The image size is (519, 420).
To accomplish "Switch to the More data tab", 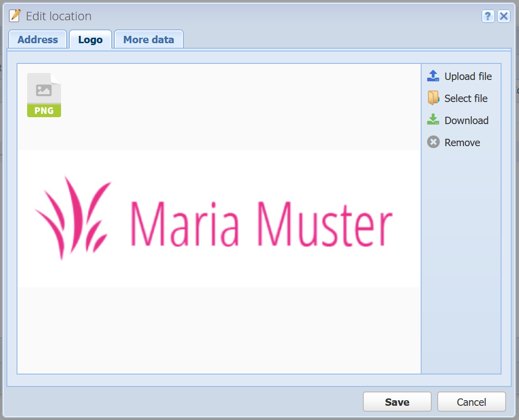I will click(149, 40).
